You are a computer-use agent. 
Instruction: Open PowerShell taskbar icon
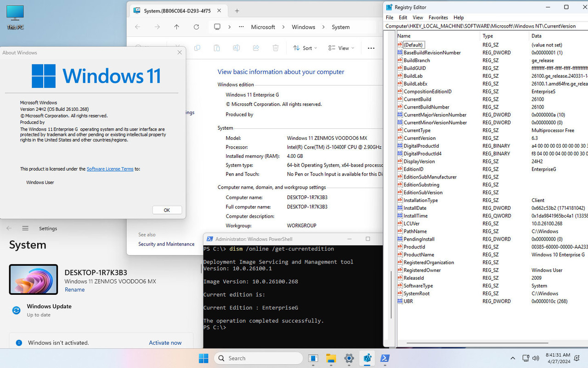click(385, 358)
